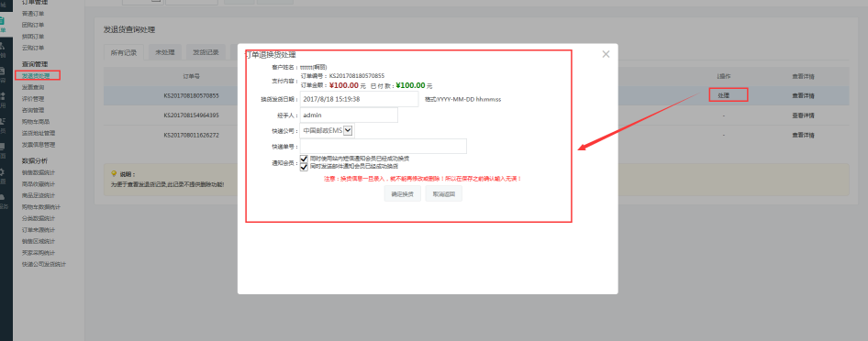Viewport: 868px width, 341px height.
Task: Open the 快递公司 dropdown showing 中国邮政EMS
Action: pyautogui.click(x=328, y=130)
